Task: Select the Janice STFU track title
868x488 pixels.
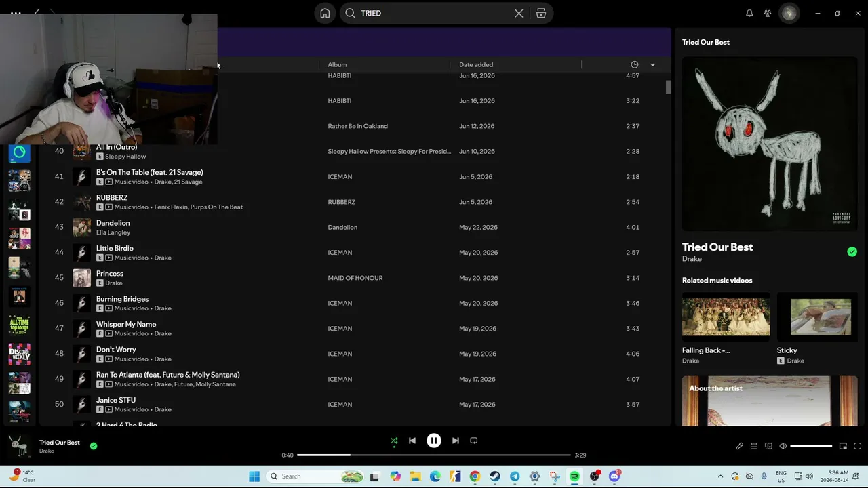Action: (x=116, y=400)
